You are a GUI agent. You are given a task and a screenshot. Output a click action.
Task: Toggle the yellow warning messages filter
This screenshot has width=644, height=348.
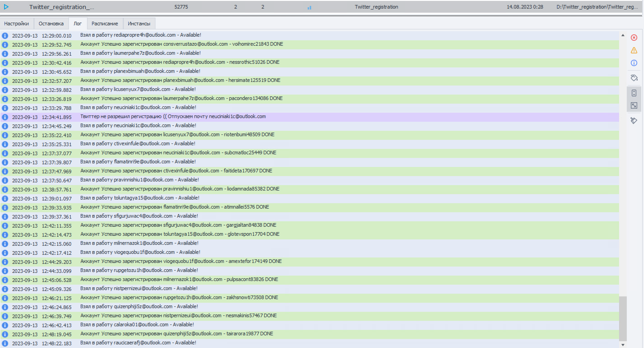click(x=634, y=50)
